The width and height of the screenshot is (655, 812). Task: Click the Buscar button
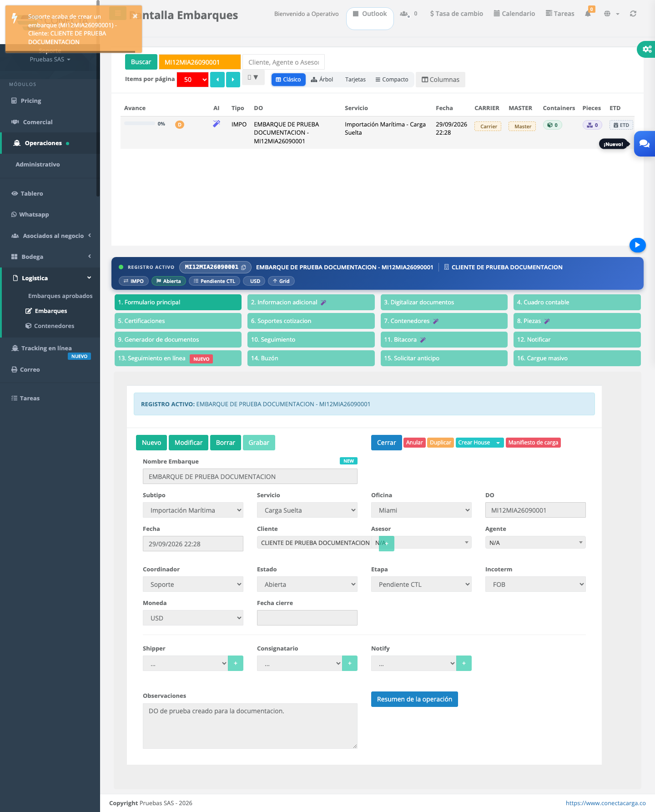[141, 62]
